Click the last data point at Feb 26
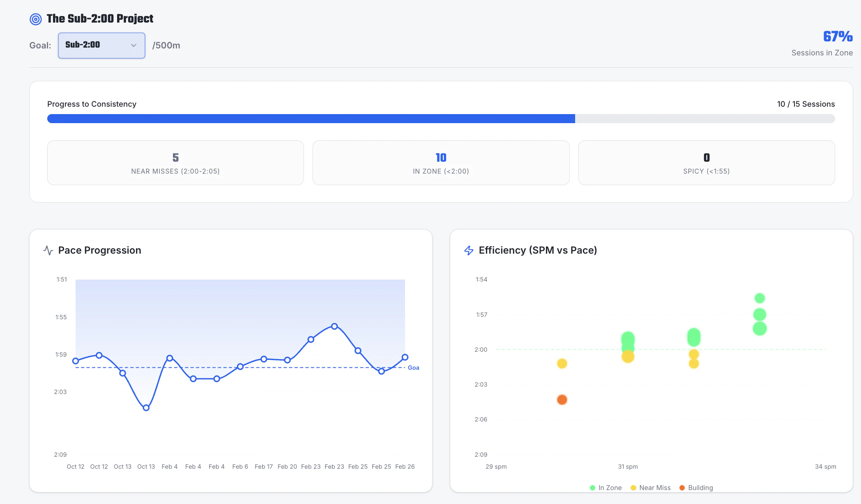The image size is (861, 504). 405,357
